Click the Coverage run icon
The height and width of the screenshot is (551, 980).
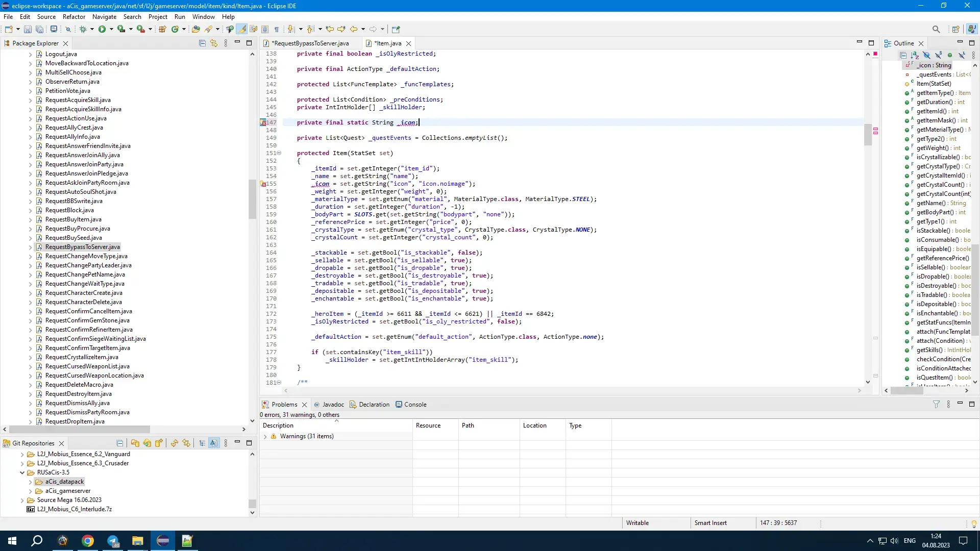point(121,29)
